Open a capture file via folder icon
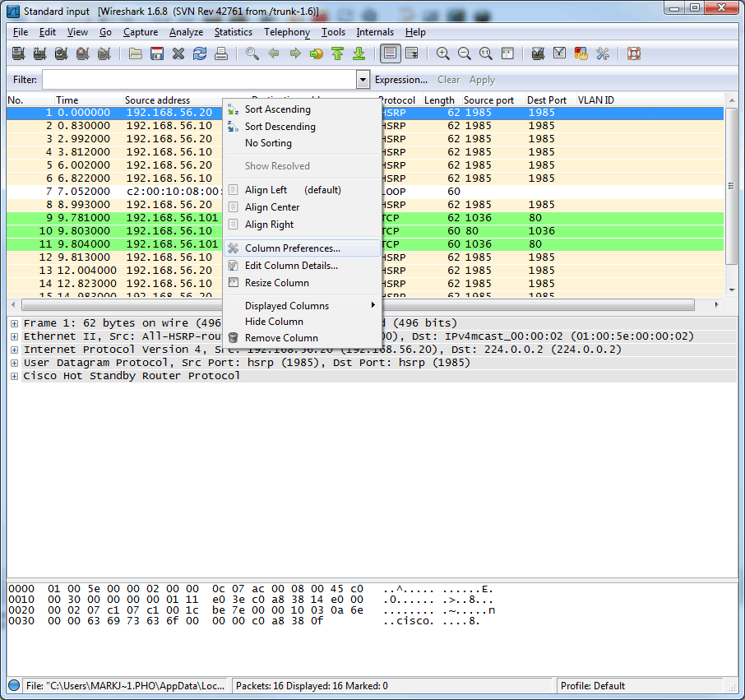The image size is (745, 700). [x=136, y=53]
